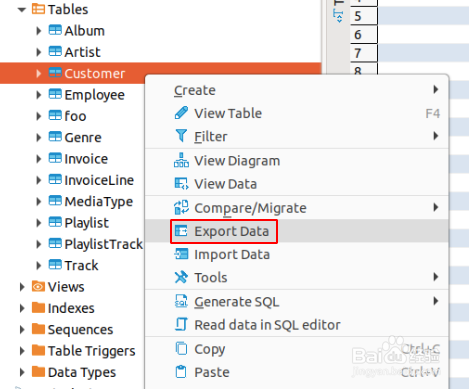Image resolution: width=469 pixels, height=389 pixels.
Task: Select row number 6 header
Action: point(364,34)
